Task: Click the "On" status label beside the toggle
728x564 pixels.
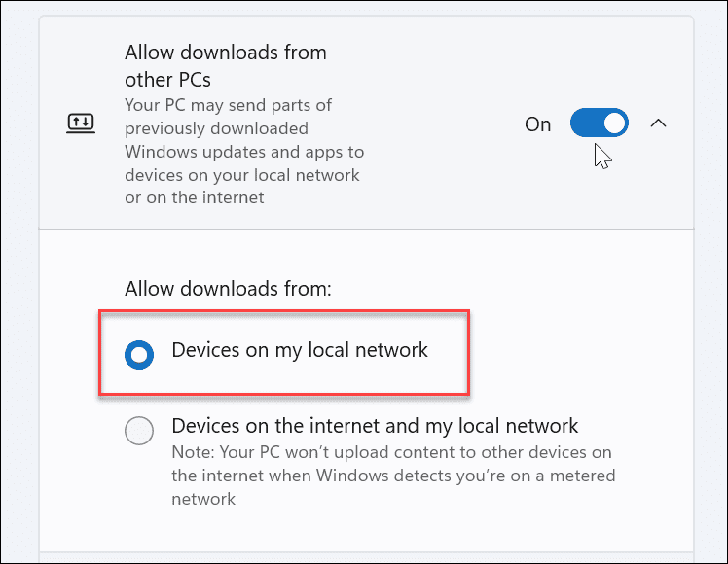Action: click(537, 124)
